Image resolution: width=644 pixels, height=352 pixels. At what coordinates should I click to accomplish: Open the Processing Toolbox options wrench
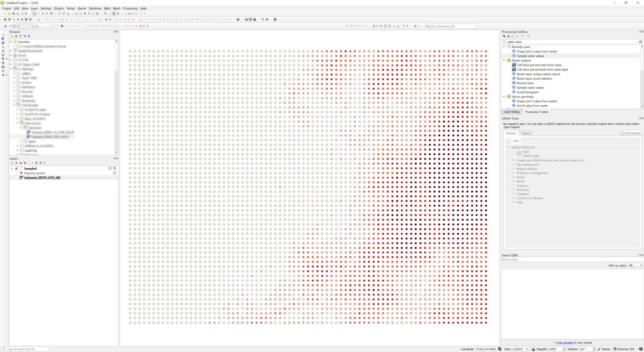[x=528, y=36]
